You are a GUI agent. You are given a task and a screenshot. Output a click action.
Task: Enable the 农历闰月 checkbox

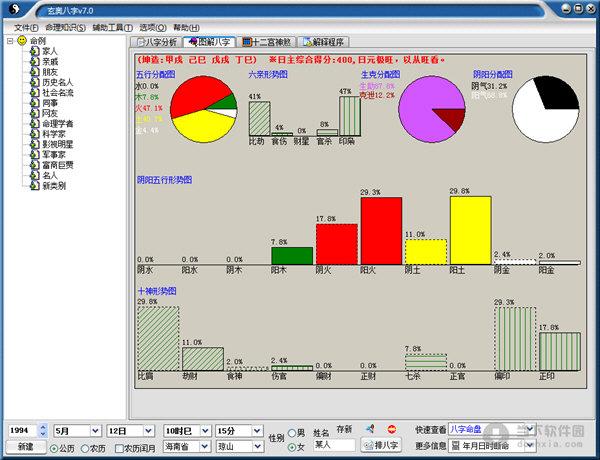(119, 449)
